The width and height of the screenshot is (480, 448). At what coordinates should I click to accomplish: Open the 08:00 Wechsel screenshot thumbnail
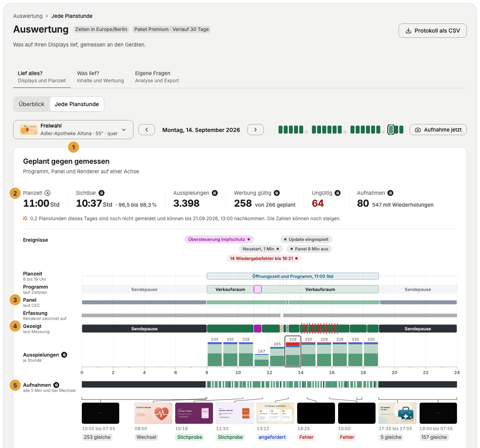(x=153, y=413)
